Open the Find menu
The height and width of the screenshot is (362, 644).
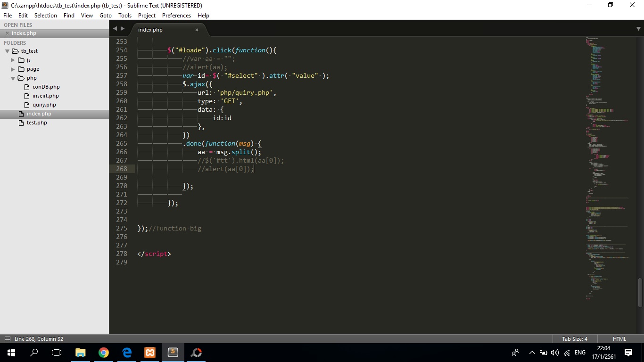[x=69, y=15]
